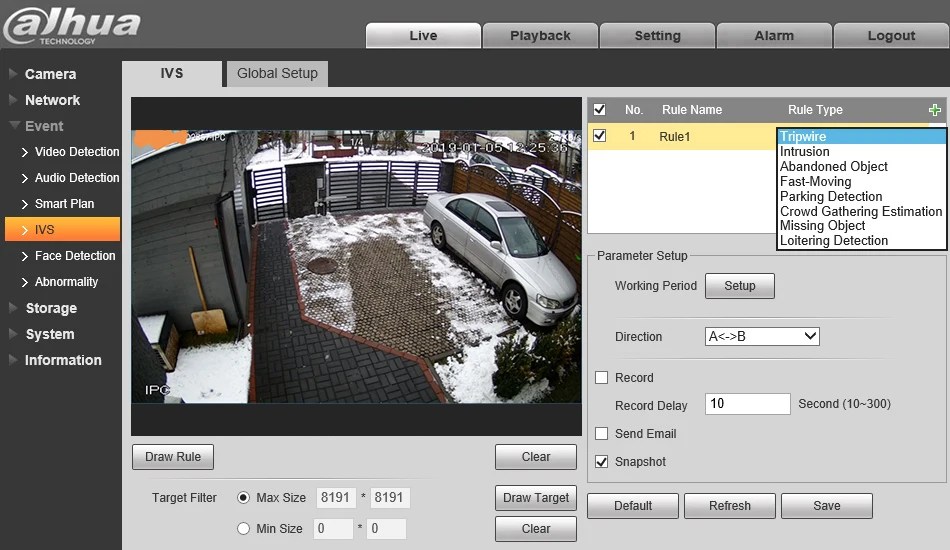Choose Missing Object rule type
This screenshot has height=550, width=950.
[x=861, y=225]
